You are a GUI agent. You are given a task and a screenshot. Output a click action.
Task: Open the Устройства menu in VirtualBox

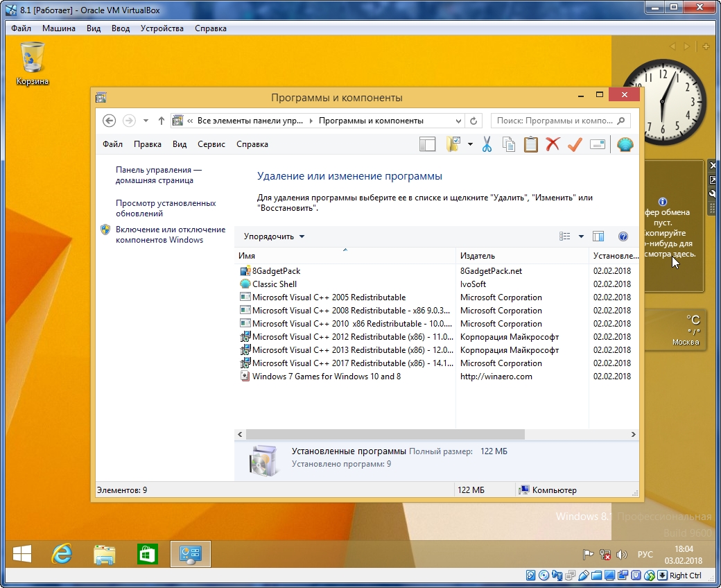click(162, 28)
